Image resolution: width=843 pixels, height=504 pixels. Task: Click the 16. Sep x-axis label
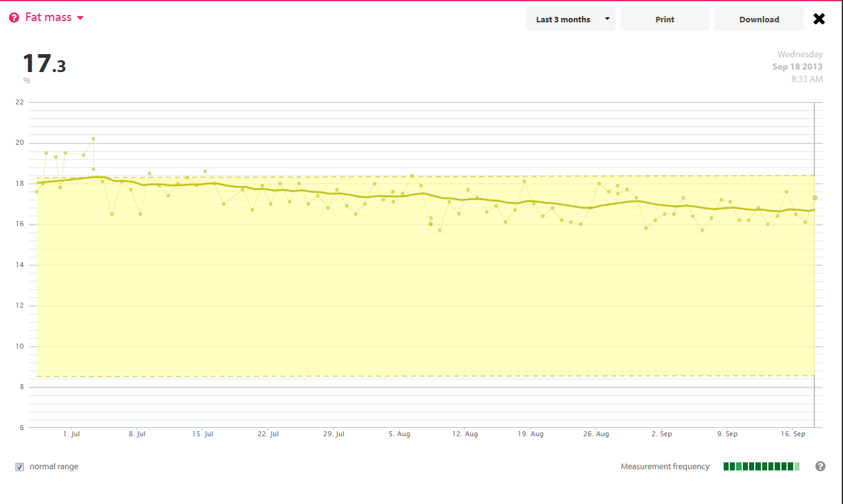793,434
